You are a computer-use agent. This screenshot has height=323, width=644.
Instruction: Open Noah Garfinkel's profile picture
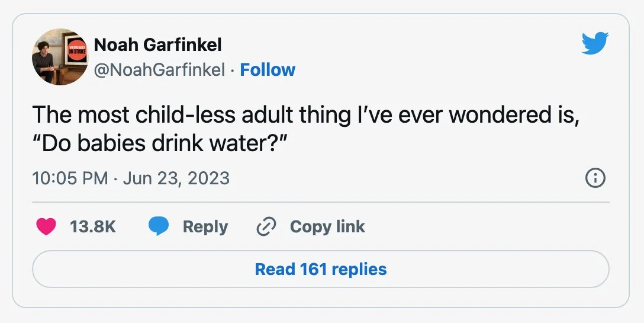tap(59, 57)
